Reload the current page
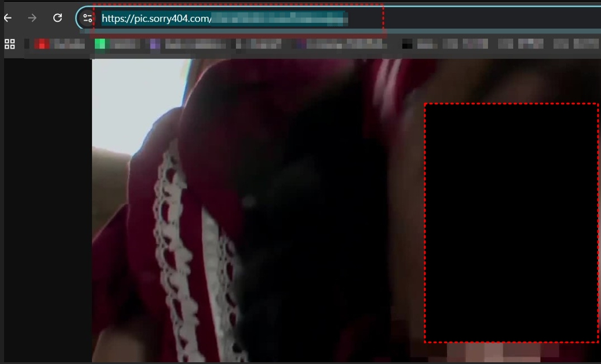 (x=57, y=18)
